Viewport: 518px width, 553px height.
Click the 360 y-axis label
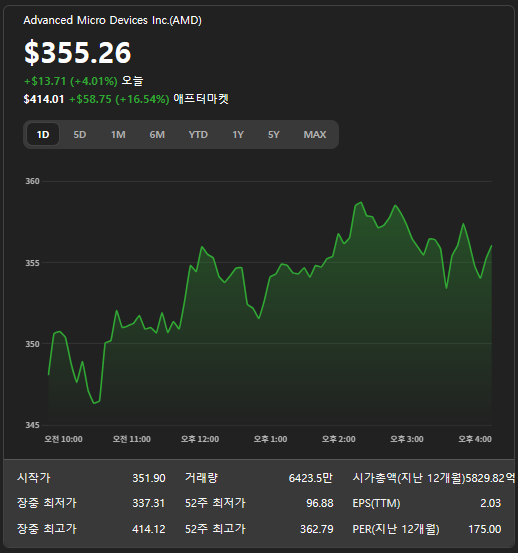coord(32,181)
